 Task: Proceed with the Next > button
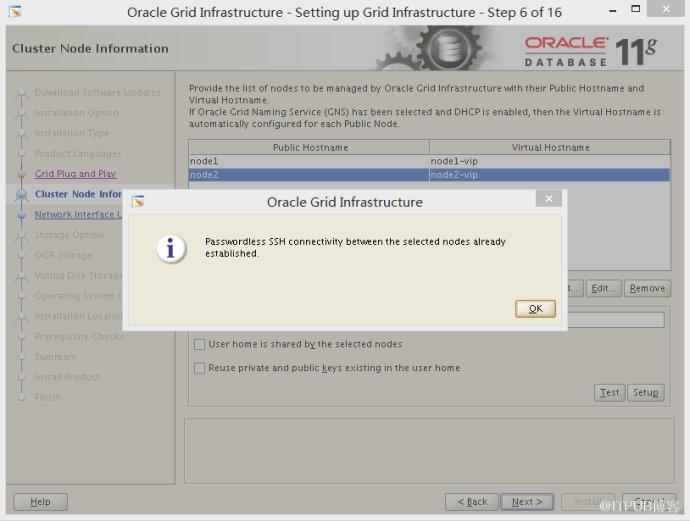coord(527,502)
